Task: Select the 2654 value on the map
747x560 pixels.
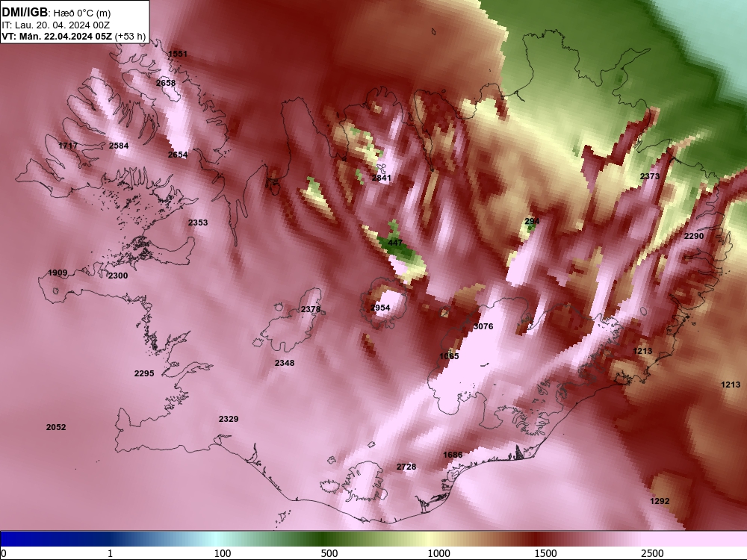Action: (178, 155)
